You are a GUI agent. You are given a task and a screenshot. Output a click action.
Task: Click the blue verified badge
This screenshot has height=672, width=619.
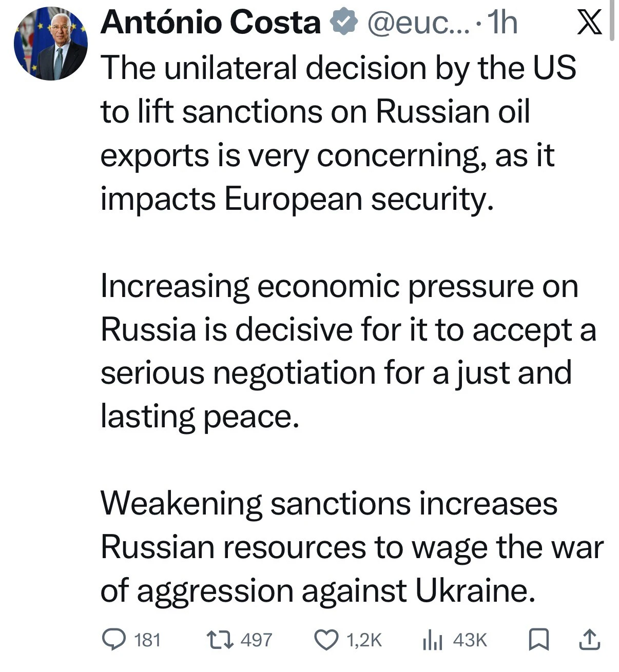343,23
